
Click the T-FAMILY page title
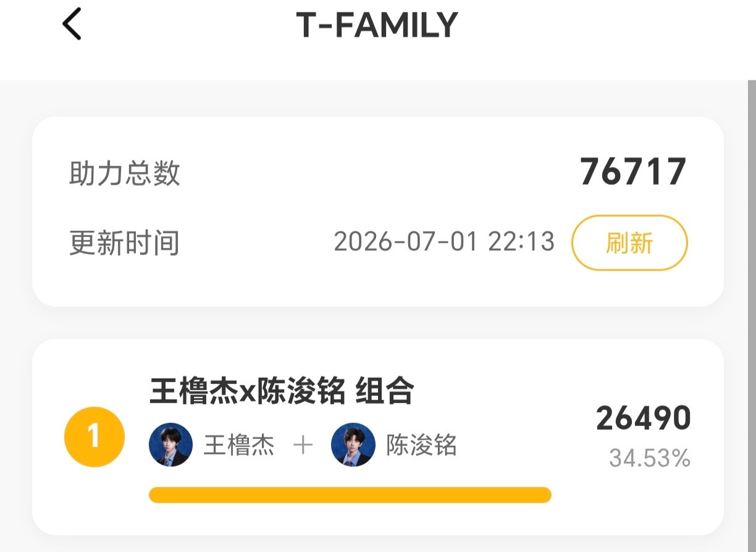377,25
